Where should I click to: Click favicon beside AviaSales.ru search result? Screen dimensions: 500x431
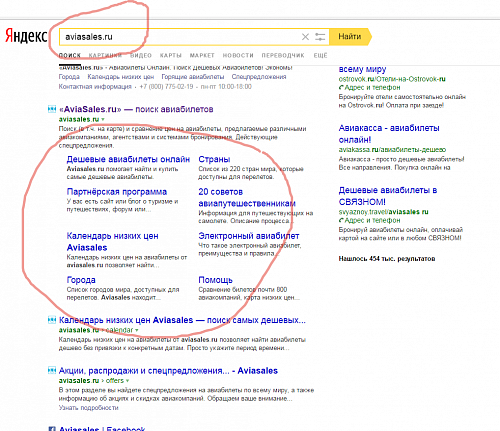pyautogui.click(x=52, y=109)
